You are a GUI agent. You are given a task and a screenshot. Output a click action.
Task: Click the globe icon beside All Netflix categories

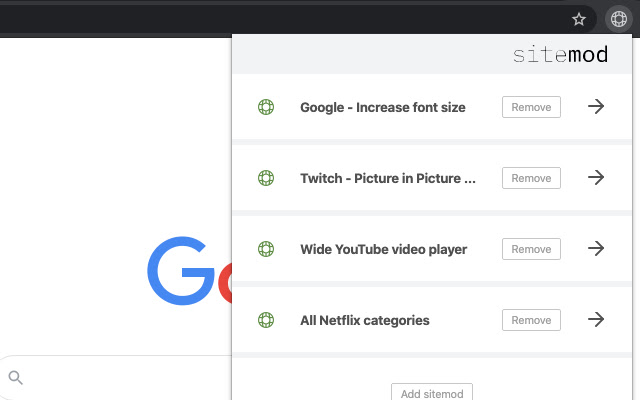point(266,320)
